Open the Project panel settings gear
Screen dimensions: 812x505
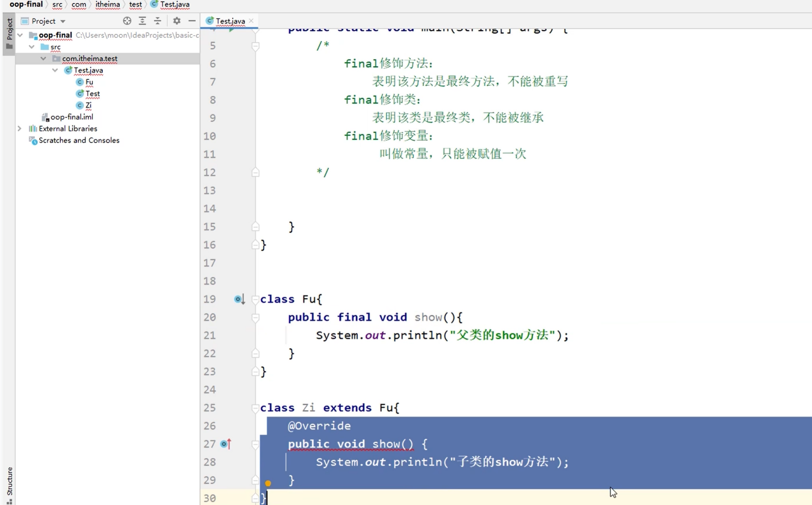pos(176,21)
